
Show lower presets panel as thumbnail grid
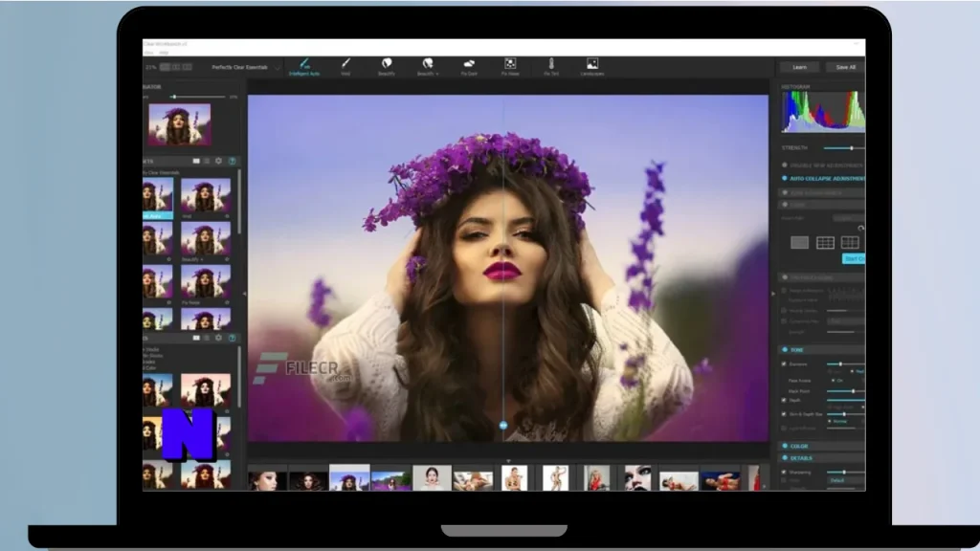196,338
